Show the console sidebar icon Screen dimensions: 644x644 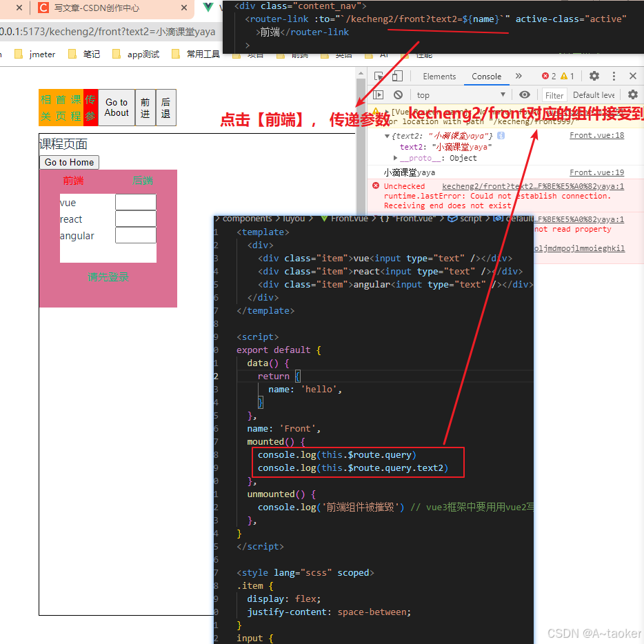pyautogui.click(x=379, y=95)
